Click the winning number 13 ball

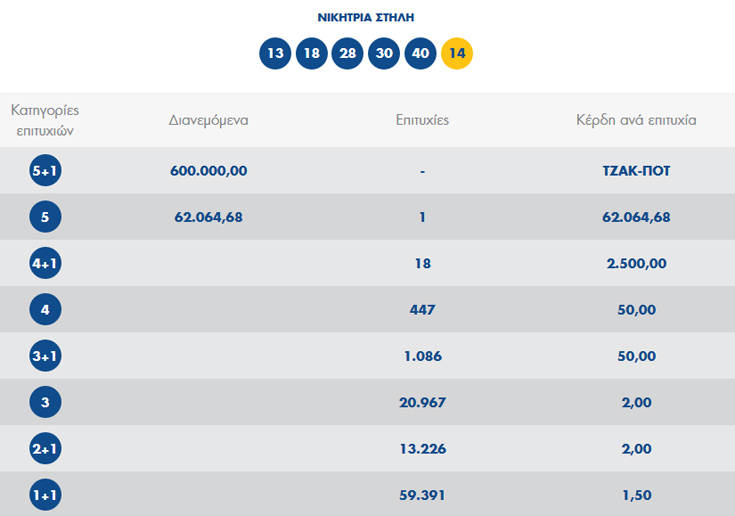coord(275,53)
